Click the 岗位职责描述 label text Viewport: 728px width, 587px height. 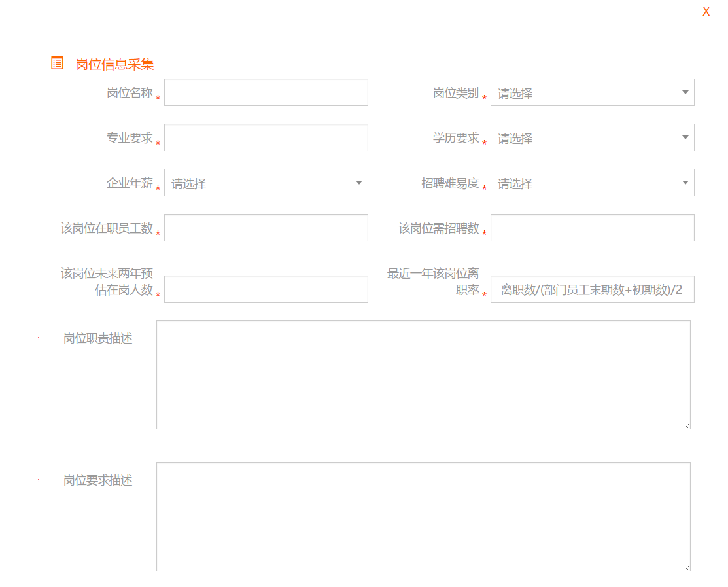pyautogui.click(x=98, y=338)
